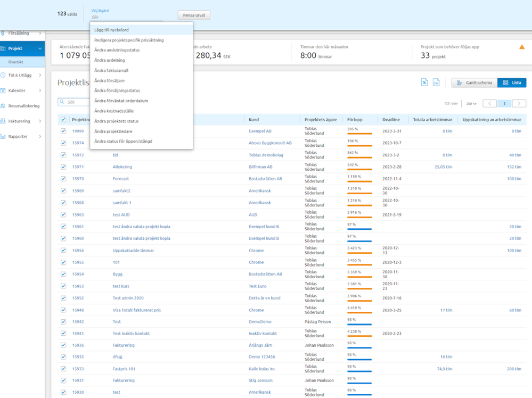
Task: Open Kalender from the sidebar icon
Action: pos(3,90)
